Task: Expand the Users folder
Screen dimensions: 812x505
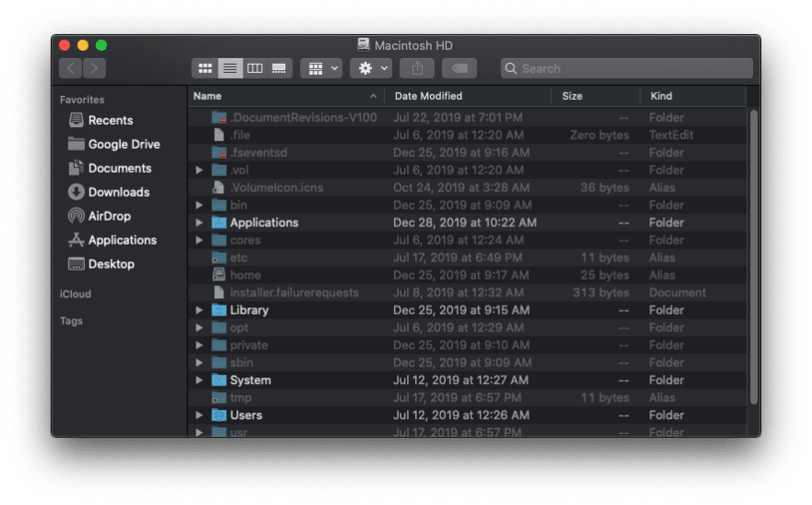Action: [x=199, y=415]
